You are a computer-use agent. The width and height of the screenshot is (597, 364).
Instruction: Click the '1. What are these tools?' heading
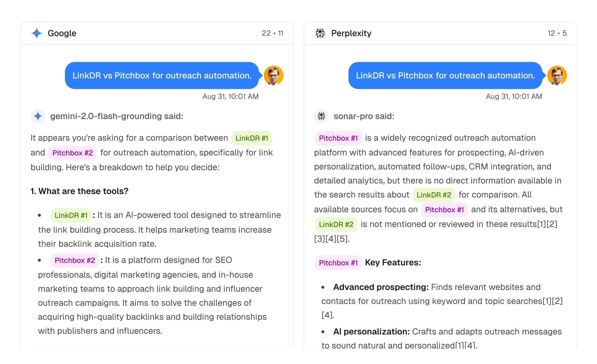[x=79, y=191]
